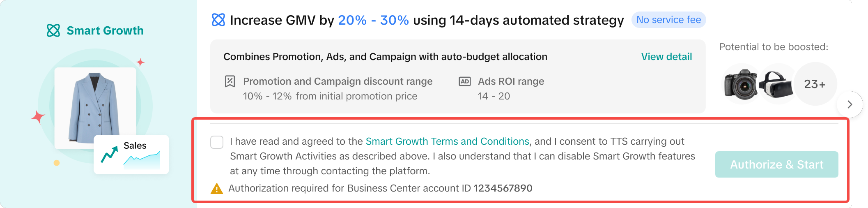Click the 23+ more products circle
This screenshot has height=208, width=868.
click(x=815, y=84)
